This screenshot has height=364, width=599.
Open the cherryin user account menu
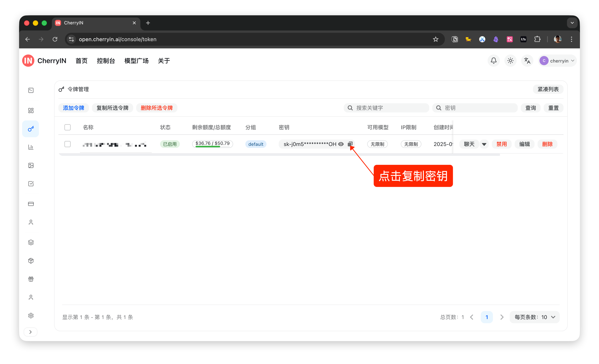pyautogui.click(x=557, y=61)
